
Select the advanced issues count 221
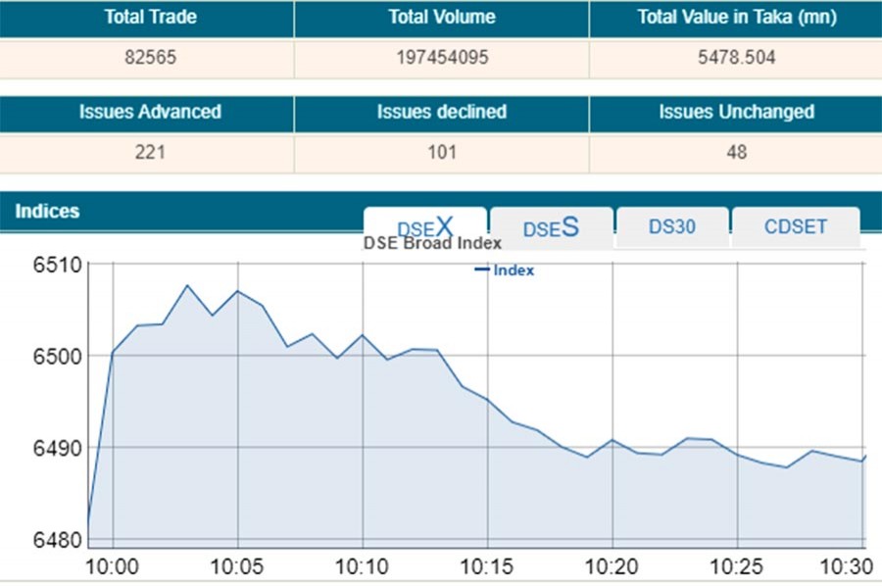[x=150, y=153]
